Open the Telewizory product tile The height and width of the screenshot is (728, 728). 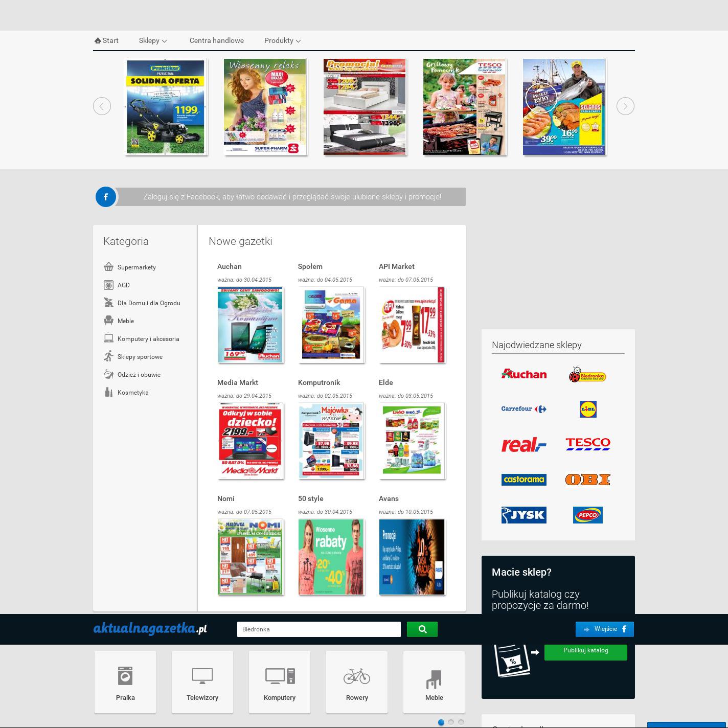[202, 682]
